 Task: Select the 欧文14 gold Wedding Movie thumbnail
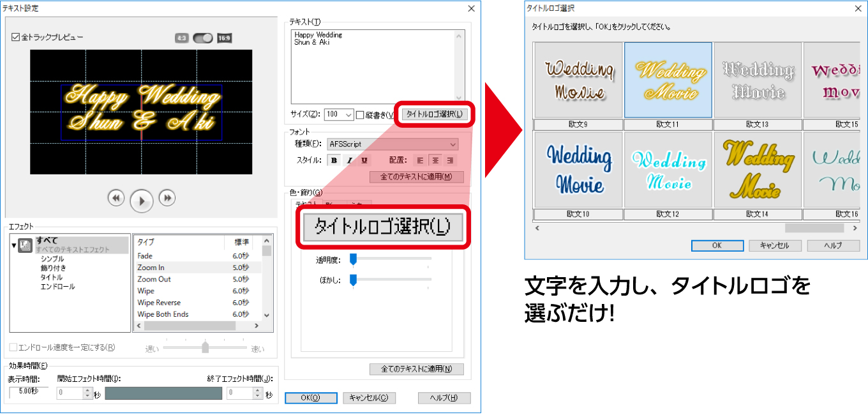(x=757, y=168)
